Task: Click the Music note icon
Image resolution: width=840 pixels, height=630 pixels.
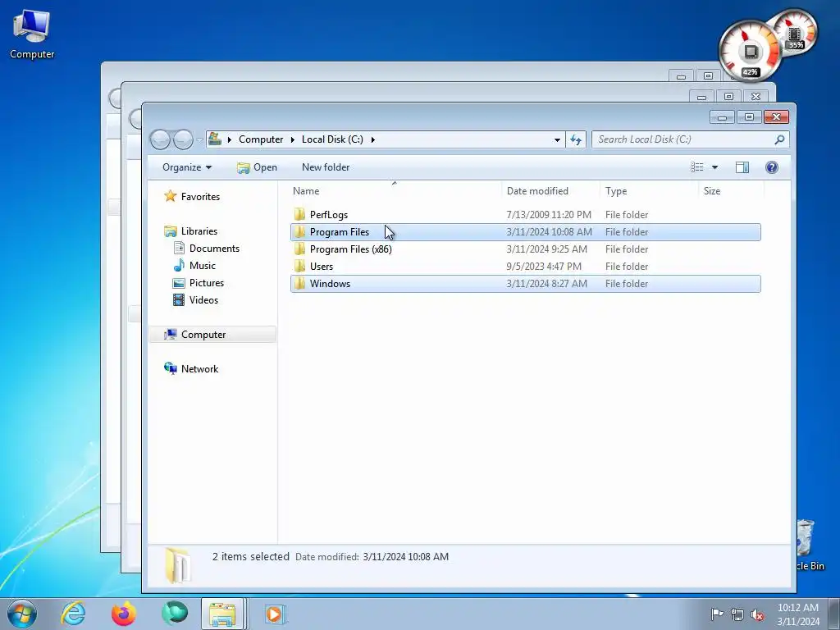Action: pyautogui.click(x=179, y=265)
